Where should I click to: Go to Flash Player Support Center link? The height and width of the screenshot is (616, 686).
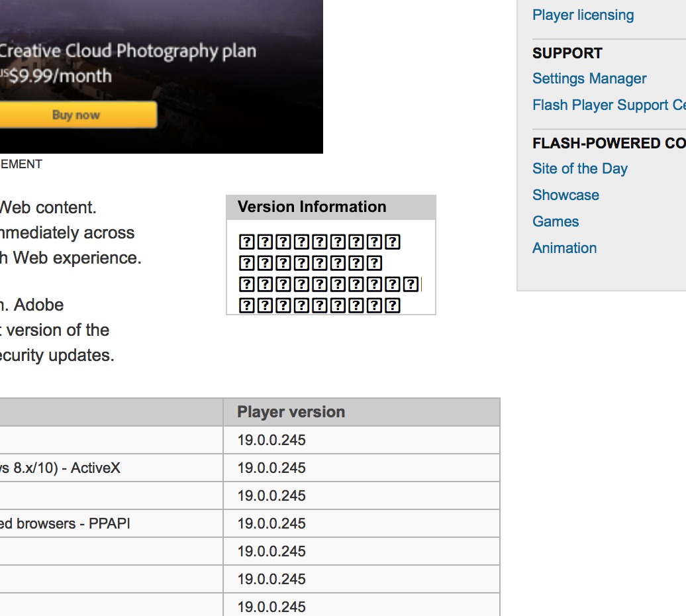[x=608, y=105]
